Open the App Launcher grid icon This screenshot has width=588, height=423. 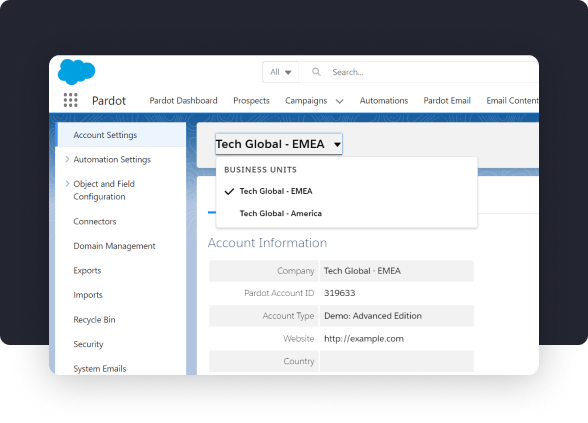(x=70, y=100)
